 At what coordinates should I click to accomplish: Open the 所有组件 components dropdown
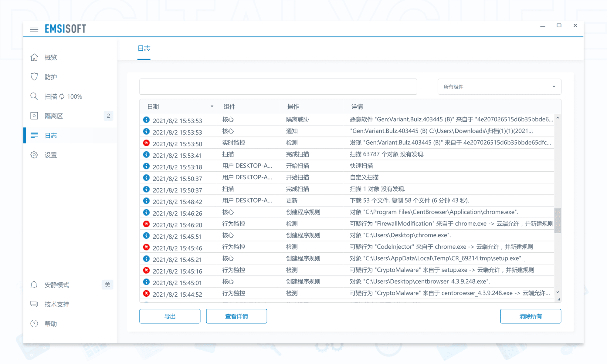(x=499, y=86)
